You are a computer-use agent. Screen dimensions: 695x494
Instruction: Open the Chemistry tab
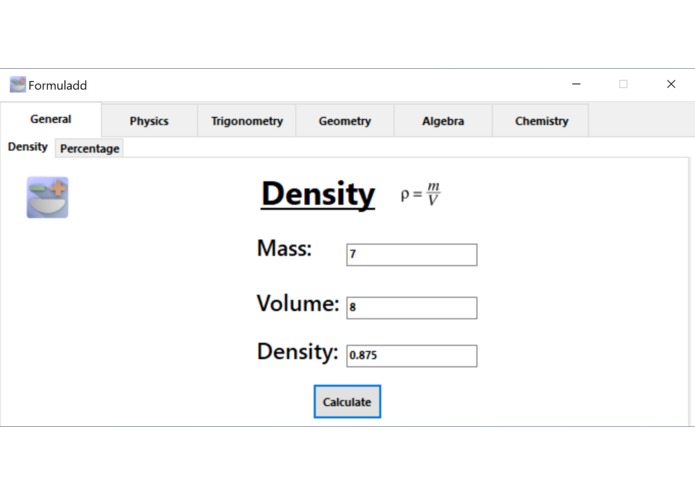(541, 121)
